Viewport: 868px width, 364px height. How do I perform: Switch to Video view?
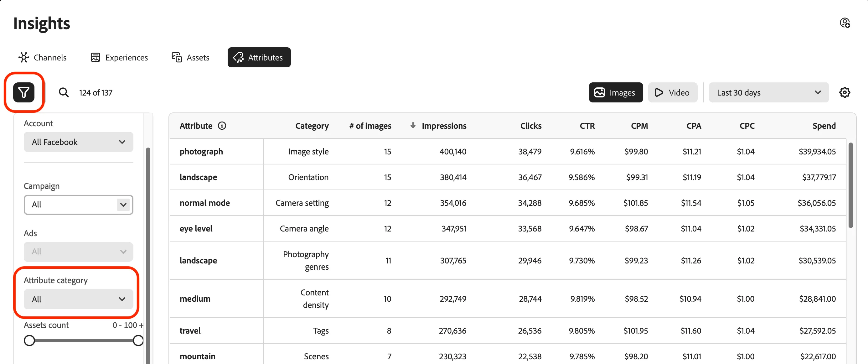point(673,92)
